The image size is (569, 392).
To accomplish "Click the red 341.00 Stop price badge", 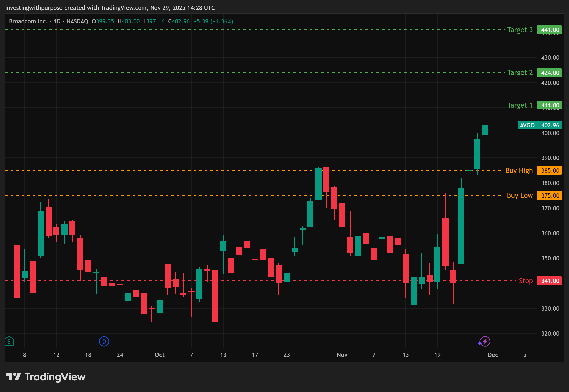I will (x=550, y=281).
